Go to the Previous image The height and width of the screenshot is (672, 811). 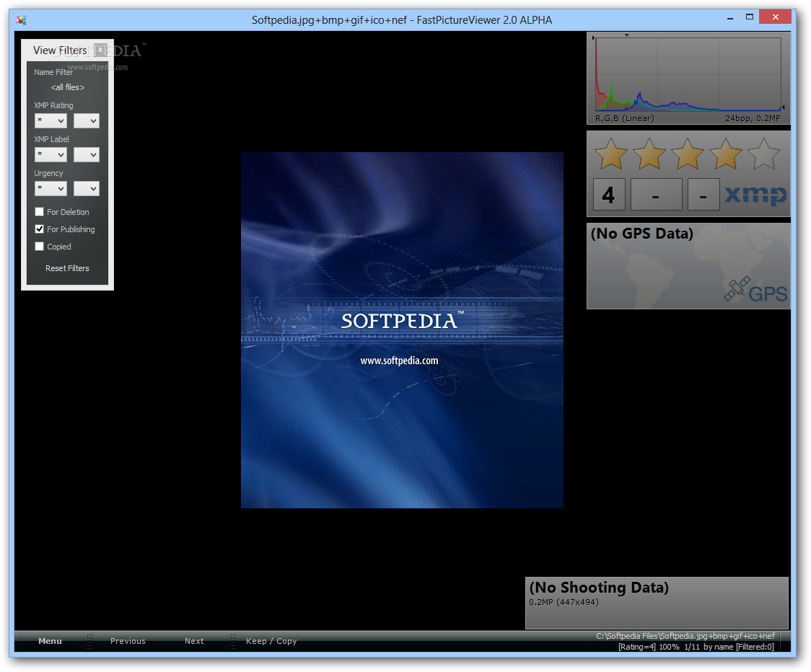(x=128, y=641)
